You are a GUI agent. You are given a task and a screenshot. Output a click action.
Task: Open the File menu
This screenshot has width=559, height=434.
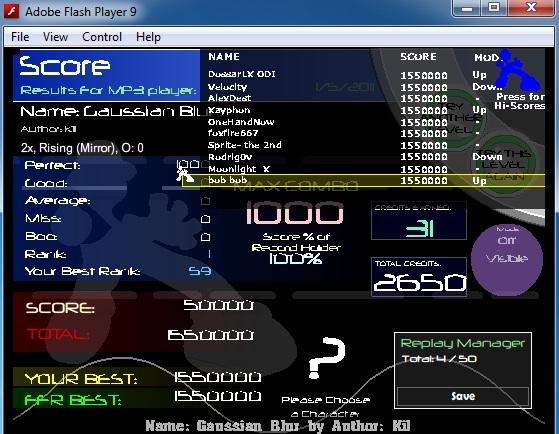20,37
